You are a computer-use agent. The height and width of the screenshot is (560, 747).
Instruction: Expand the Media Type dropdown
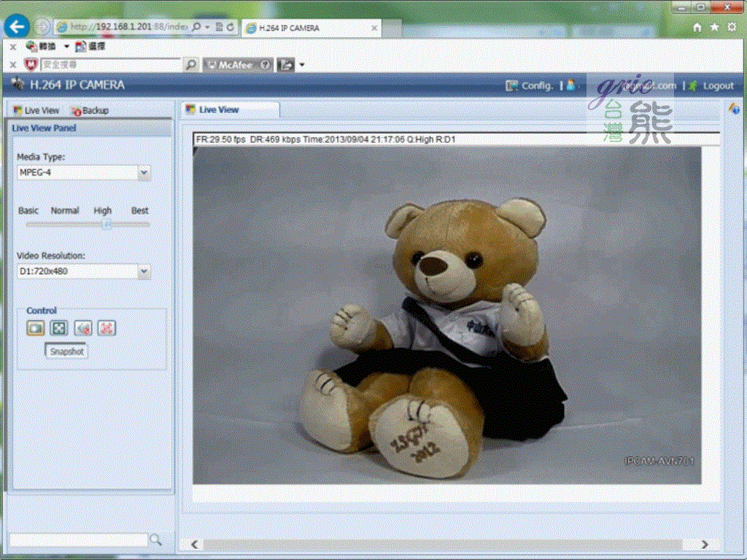pos(144,173)
